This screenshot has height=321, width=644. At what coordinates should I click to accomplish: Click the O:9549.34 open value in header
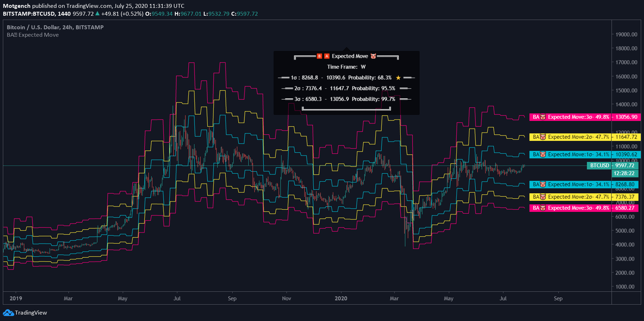tap(159, 14)
